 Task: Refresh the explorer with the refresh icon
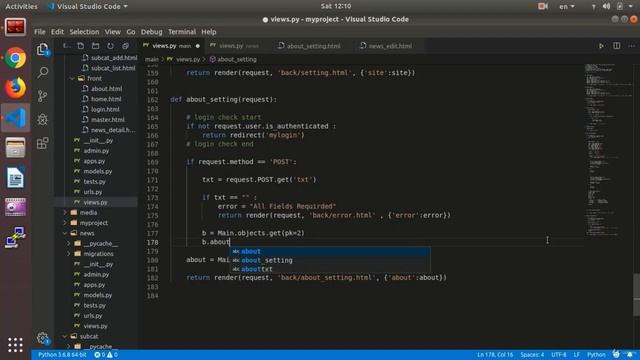(110, 46)
